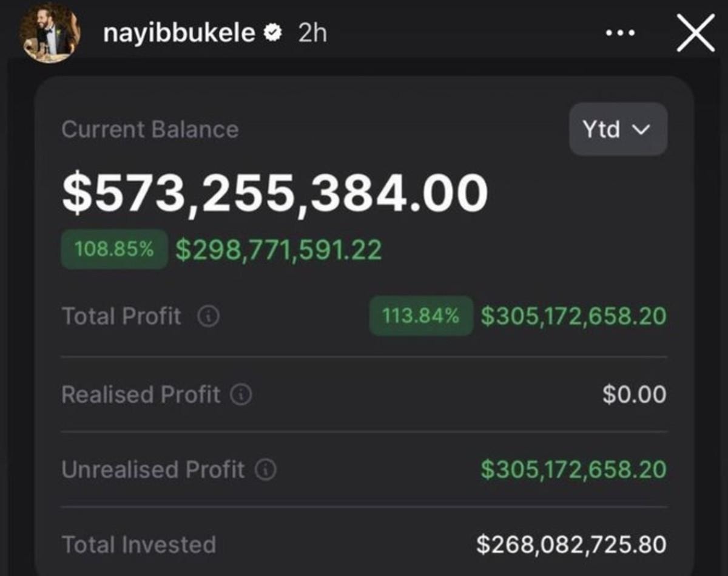Select the 108.85% change badge
The height and width of the screenshot is (576, 728).
[113, 249]
